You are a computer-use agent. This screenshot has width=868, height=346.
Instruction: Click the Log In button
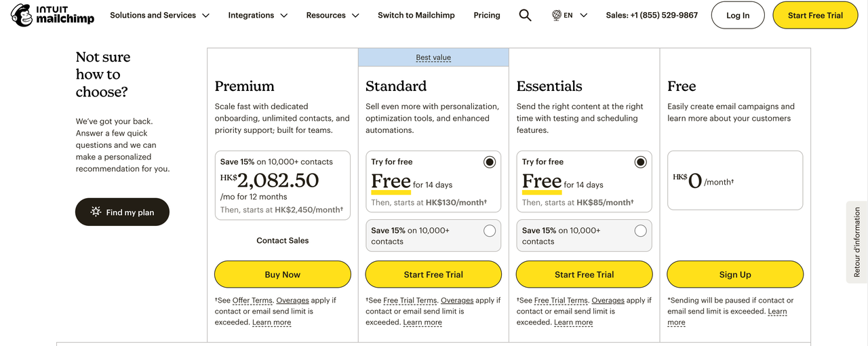(x=738, y=15)
